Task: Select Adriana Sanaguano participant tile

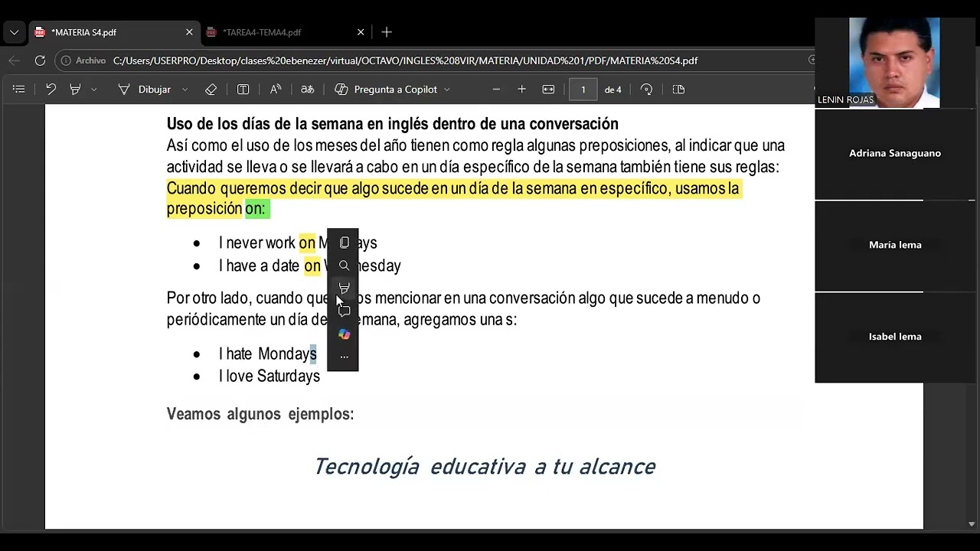Action: coord(895,154)
